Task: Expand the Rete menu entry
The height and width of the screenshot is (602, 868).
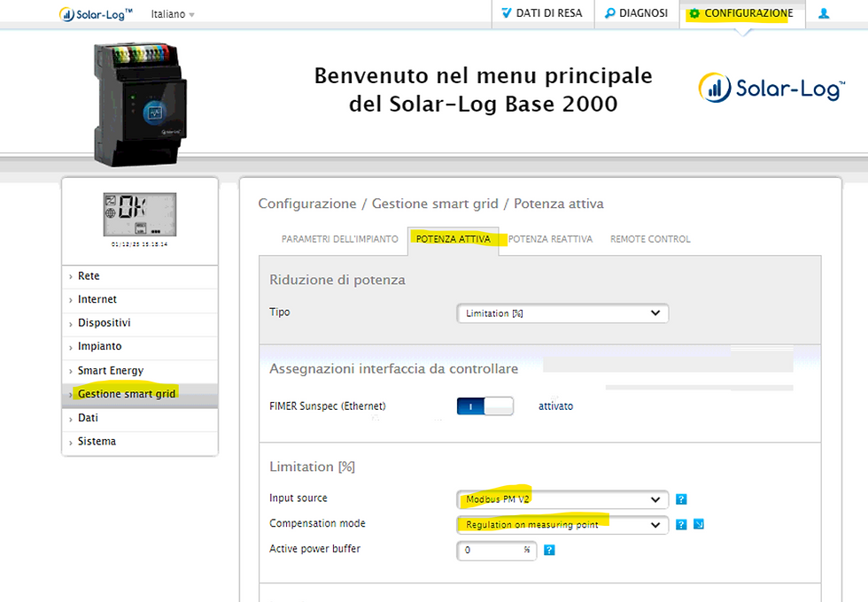Action: 140,276
